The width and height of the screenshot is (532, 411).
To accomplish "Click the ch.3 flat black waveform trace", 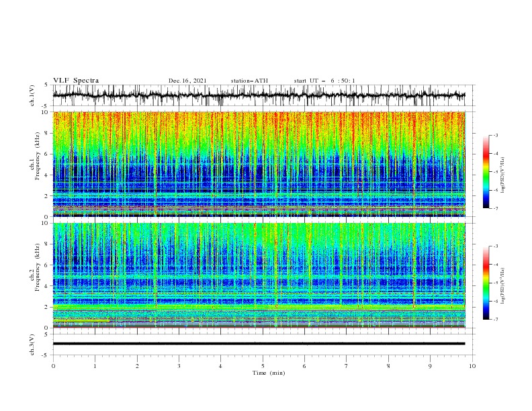I will click(259, 344).
